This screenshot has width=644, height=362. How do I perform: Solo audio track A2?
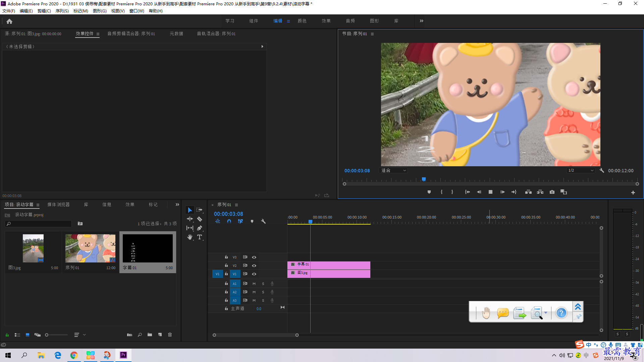pyautogui.click(x=263, y=292)
